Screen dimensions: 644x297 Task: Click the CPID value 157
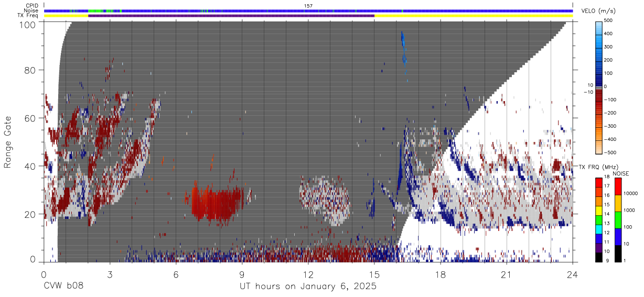pos(308,6)
